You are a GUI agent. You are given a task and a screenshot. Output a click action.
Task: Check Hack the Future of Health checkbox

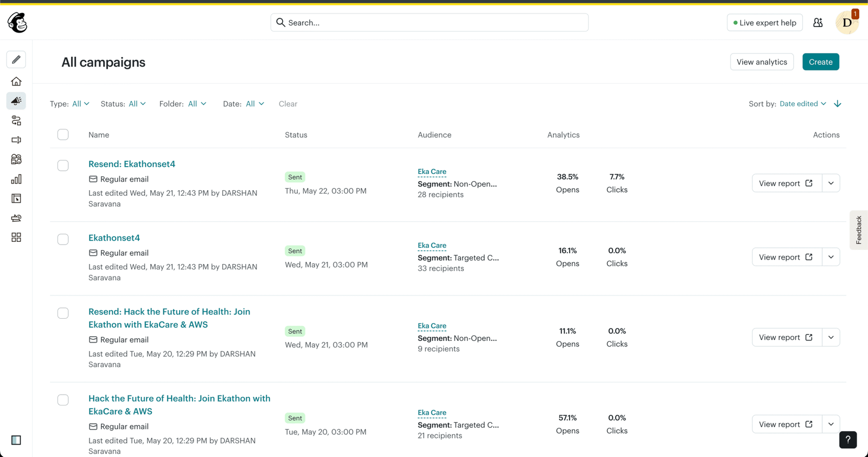(63, 400)
